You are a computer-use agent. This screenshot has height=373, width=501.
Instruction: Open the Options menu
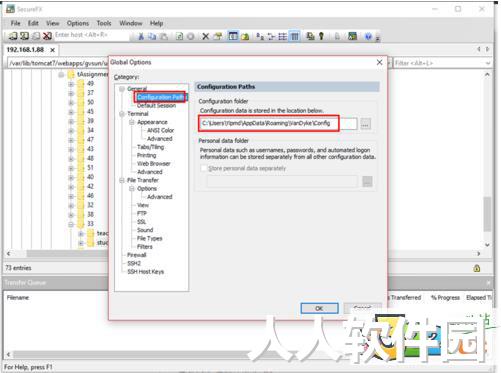[x=78, y=23]
